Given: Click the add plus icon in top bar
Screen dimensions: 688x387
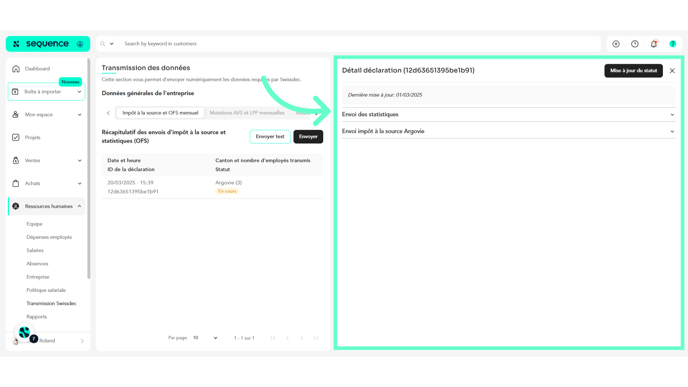Looking at the screenshot, I should tap(616, 44).
